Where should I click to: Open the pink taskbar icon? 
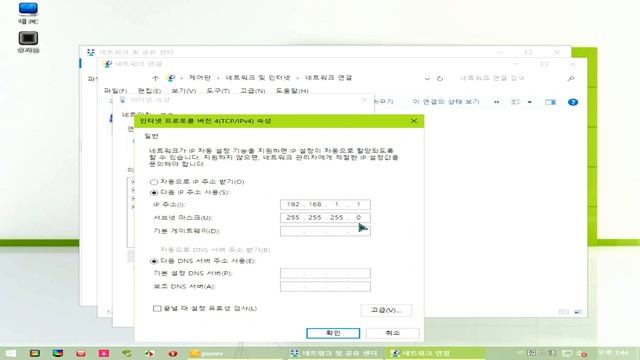pyautogui.click(x=104, y=353)
